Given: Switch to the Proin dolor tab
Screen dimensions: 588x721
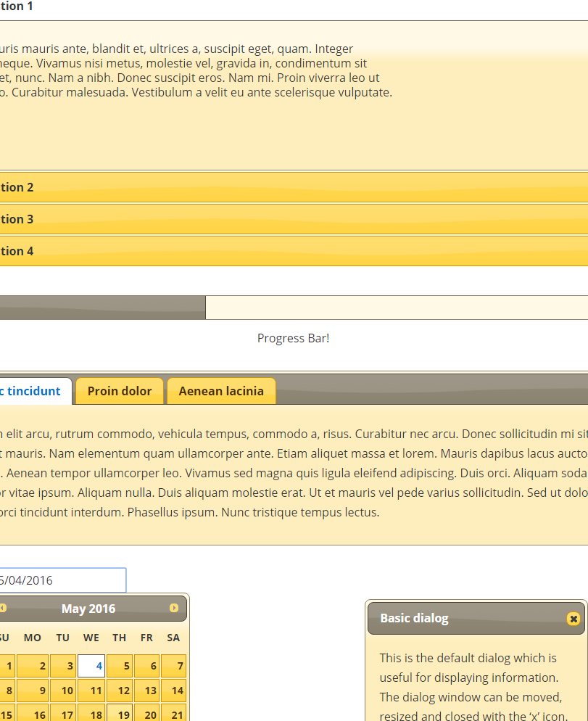Looking at the screenshot, I should tap(120, 391).
